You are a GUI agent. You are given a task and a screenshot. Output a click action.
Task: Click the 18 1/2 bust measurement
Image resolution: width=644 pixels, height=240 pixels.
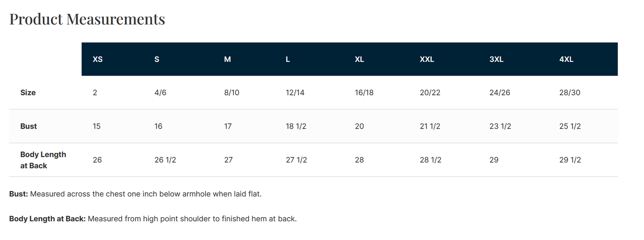point(296,126)
